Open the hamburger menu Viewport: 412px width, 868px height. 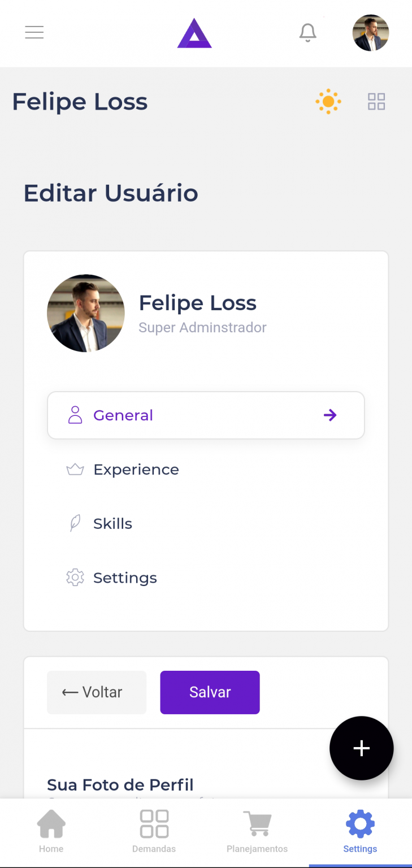coord(34,33)
